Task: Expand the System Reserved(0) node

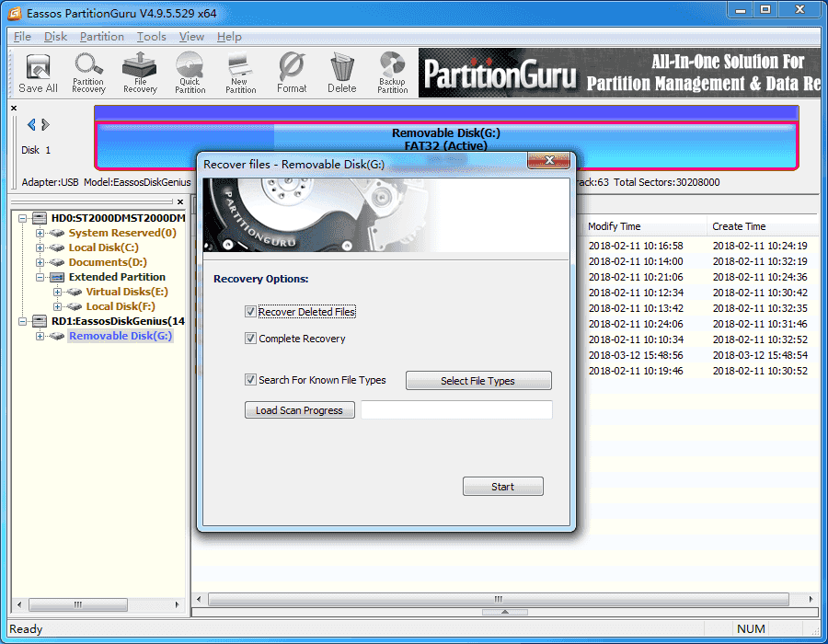Action: pos(40,233)
